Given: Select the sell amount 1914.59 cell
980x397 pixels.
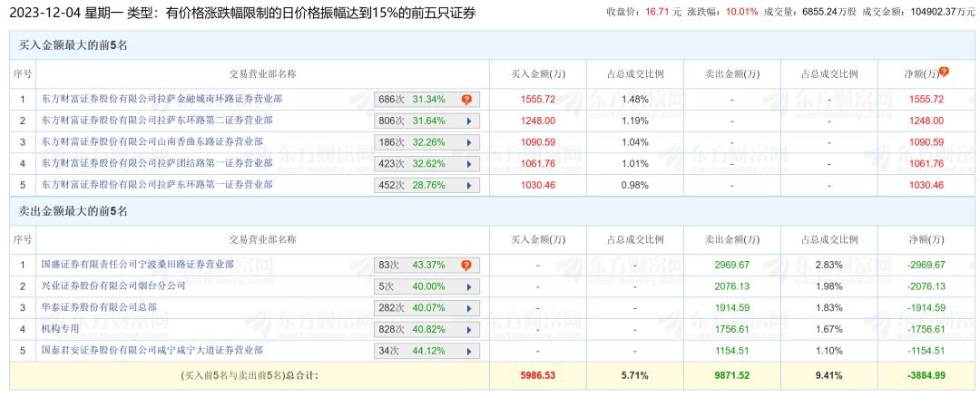Looking at the screenshot, I should (732, 308).
